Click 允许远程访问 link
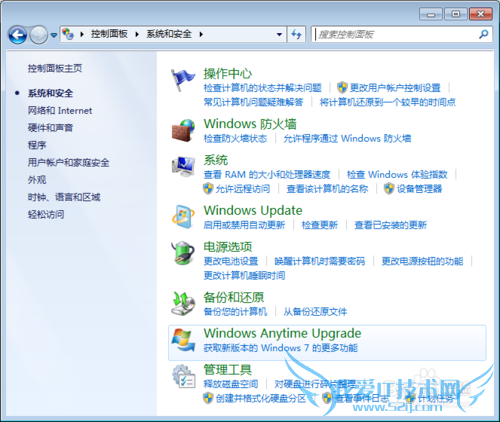Image resolution: width=500 pixels, height=422 pixels. tap(243, 189)
